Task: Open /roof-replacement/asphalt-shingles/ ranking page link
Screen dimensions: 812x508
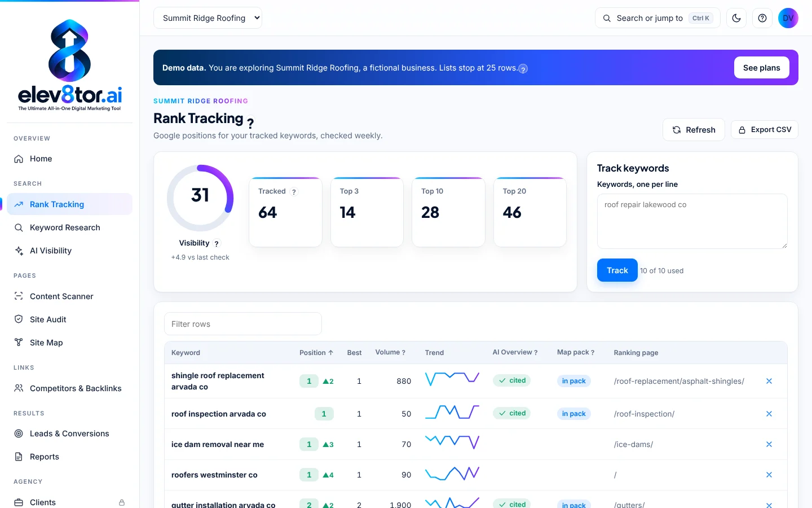Action: 679,381
